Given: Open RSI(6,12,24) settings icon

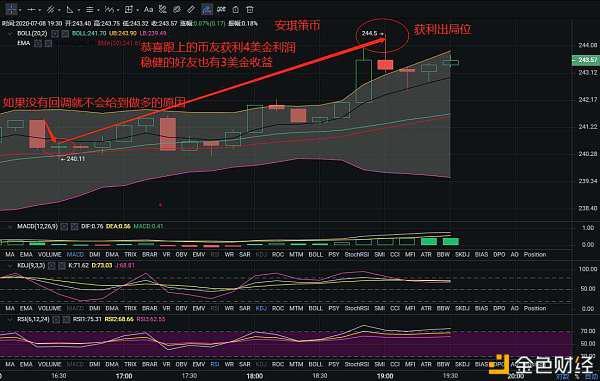Looking at the screenshot, I should pyautogui.click(x=56, y=319).
